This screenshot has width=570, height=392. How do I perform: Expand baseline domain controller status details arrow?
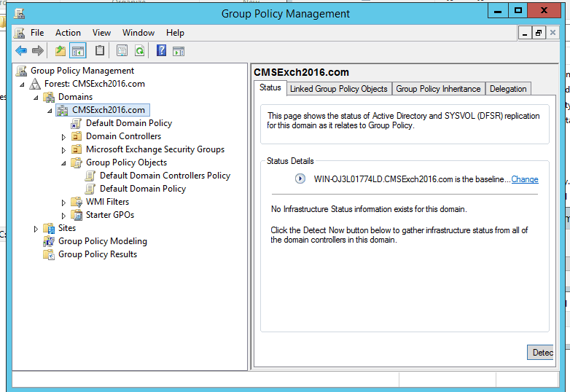300,179
